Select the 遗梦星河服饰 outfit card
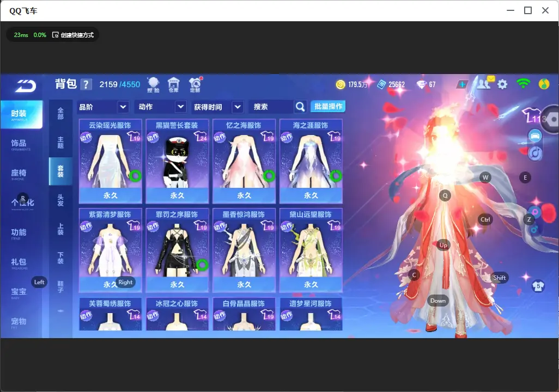Image resolution: width=559 pixels, height=392 pixels. click(311, 314)
